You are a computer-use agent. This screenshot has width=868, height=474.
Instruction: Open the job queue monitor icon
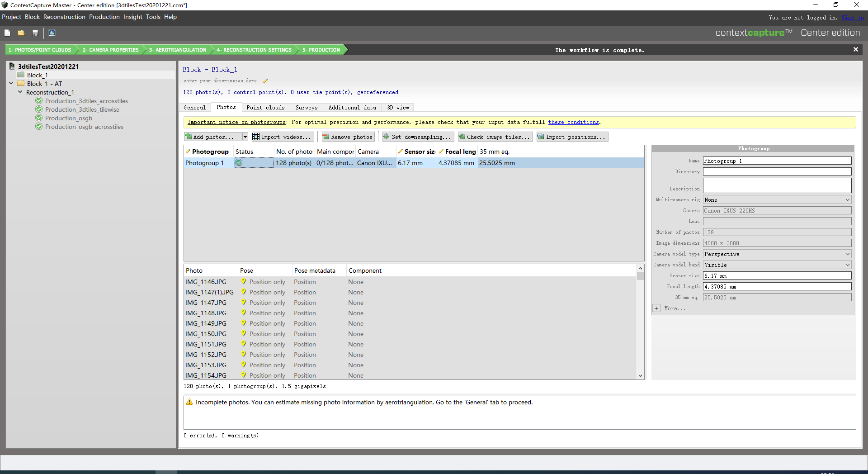[52, 33]
